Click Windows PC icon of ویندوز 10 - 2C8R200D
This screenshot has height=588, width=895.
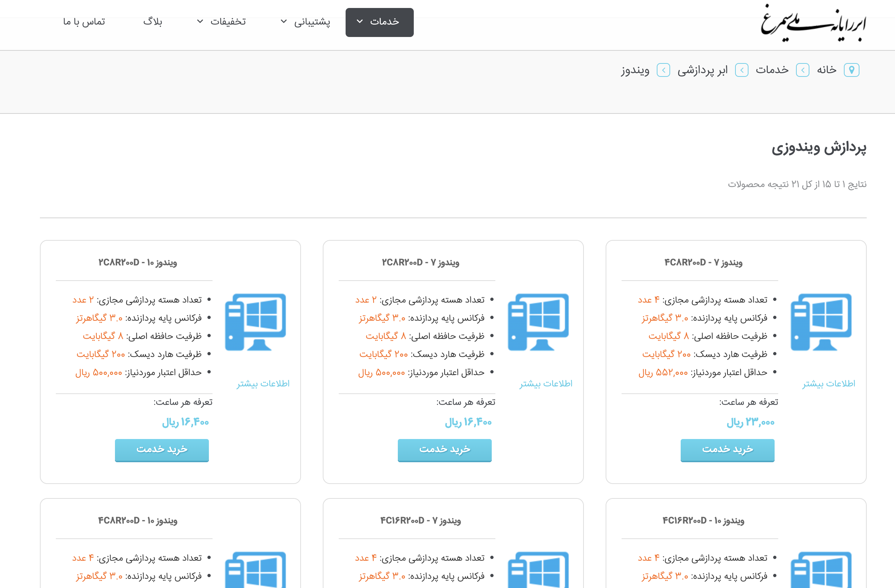tap(256, 322)
